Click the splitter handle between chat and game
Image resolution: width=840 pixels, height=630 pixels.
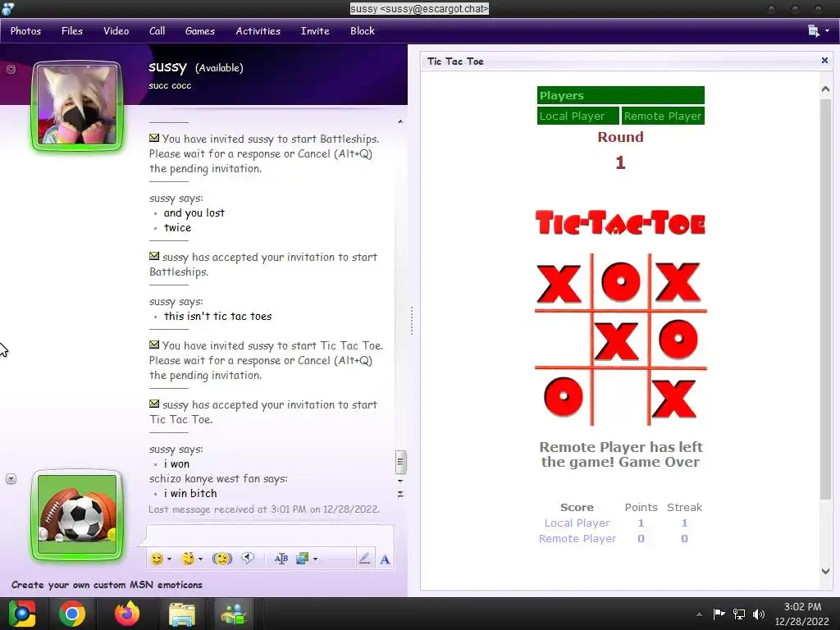[x=412, y=321]
